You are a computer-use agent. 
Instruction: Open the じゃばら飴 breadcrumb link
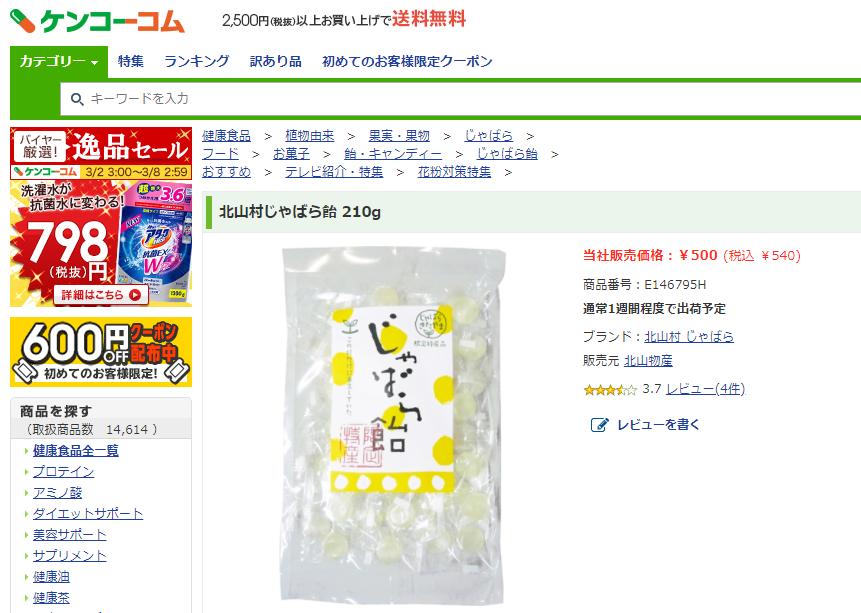[x=506, y=154]
